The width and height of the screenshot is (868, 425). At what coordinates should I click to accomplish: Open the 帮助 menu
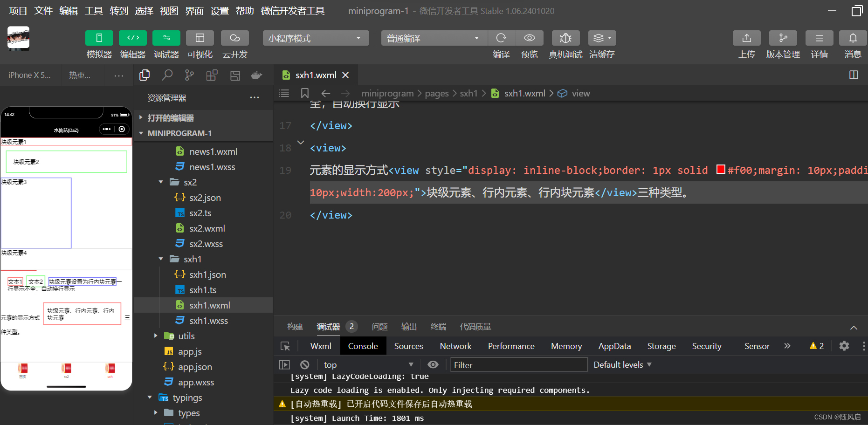[245, 11]
